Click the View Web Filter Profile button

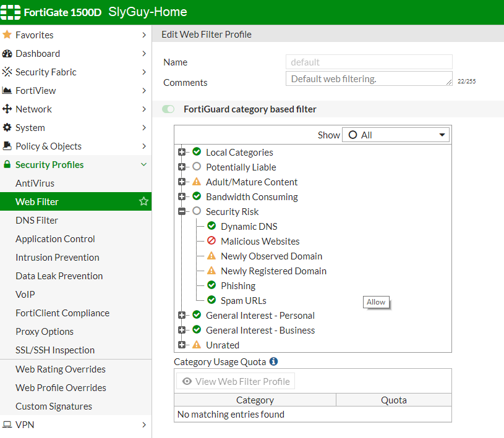236,381
